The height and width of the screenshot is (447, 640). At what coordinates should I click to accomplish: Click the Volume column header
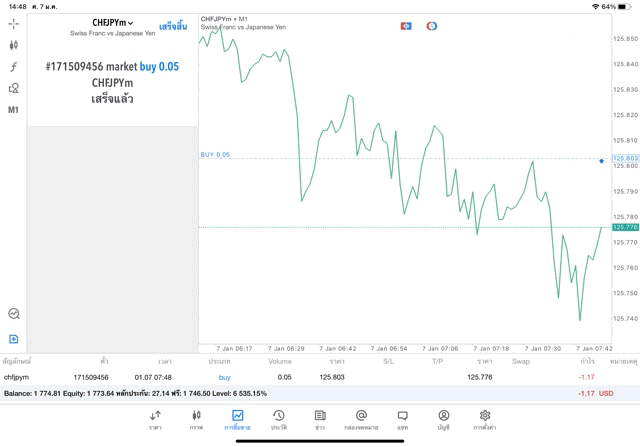pyautogui.click(x=280, y=361)
